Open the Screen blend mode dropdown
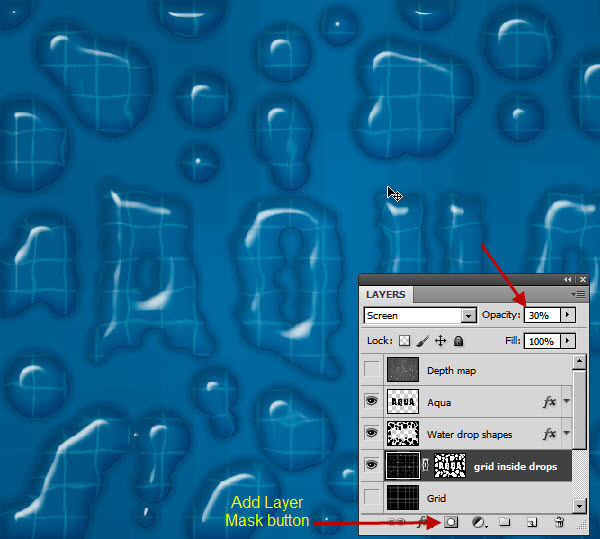 point(468,315)
